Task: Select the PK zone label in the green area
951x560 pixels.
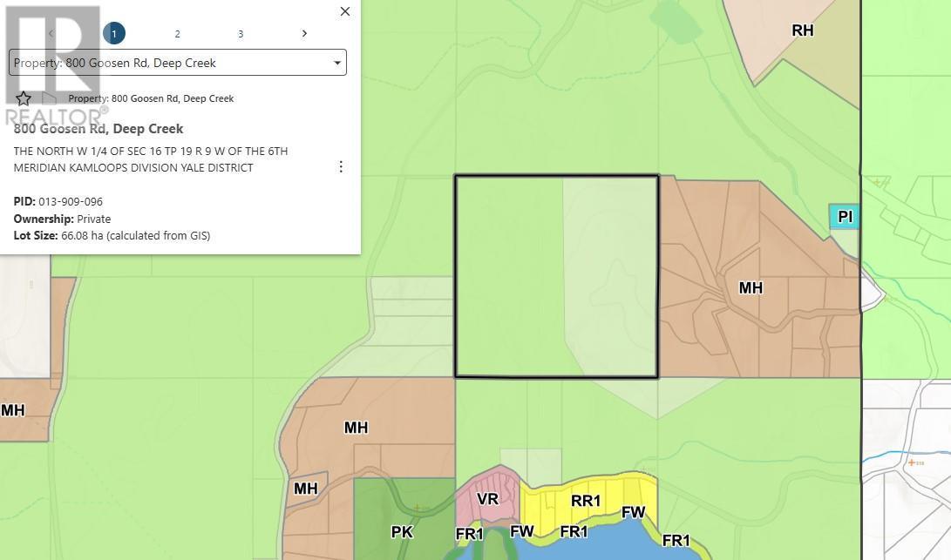Action: (401, 531)
